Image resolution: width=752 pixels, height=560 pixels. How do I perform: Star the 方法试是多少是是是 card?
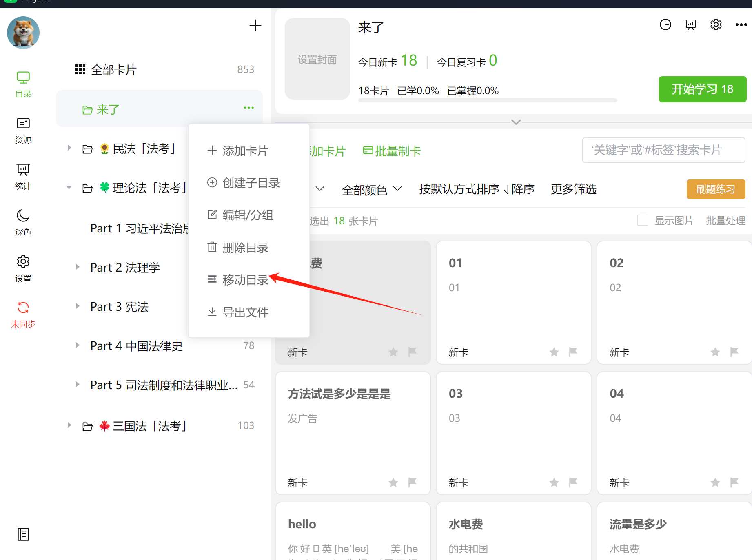click(393, 483)
